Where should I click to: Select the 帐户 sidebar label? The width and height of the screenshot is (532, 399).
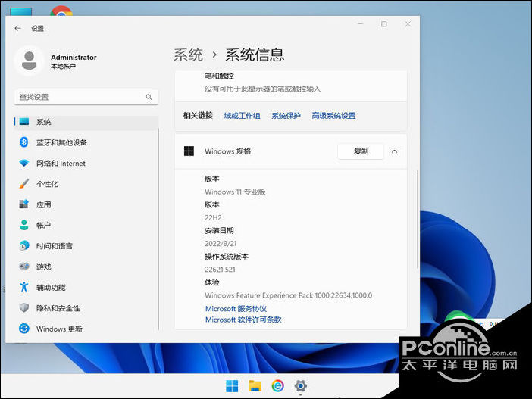tap(43, 226)
